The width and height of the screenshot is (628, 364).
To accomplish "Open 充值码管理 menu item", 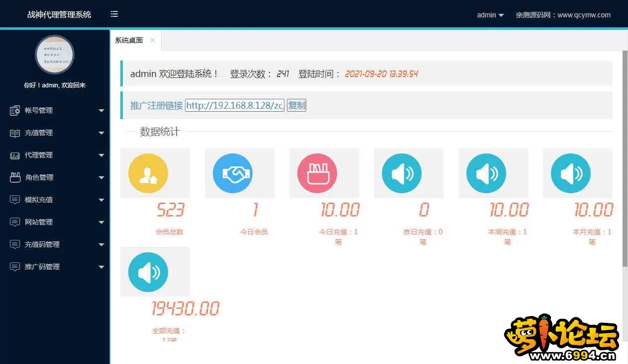I will [55, 244].
